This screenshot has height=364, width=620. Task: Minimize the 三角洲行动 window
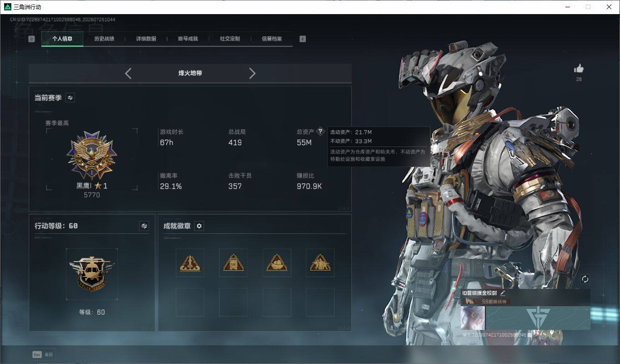point(568,7)
